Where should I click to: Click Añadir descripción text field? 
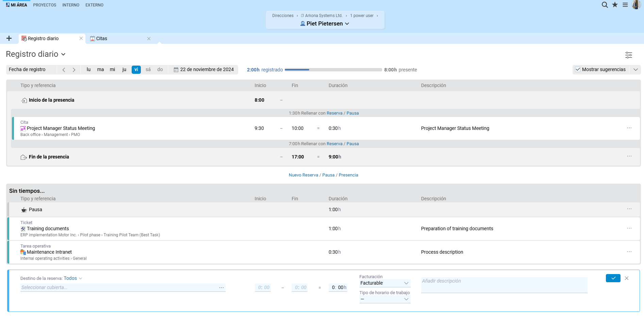504,285
